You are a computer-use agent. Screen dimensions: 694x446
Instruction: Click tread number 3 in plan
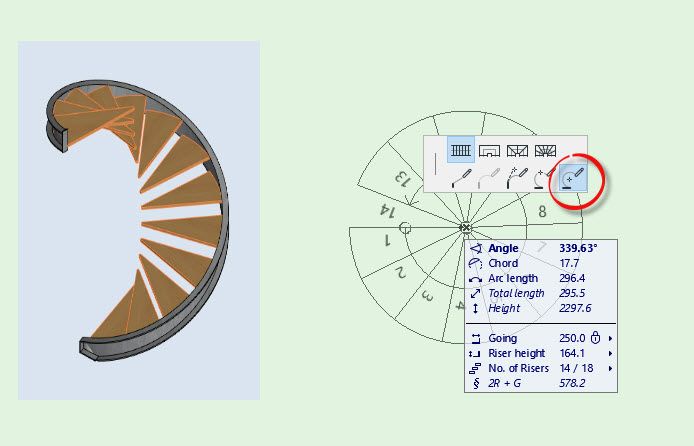(x=428, y=296)
